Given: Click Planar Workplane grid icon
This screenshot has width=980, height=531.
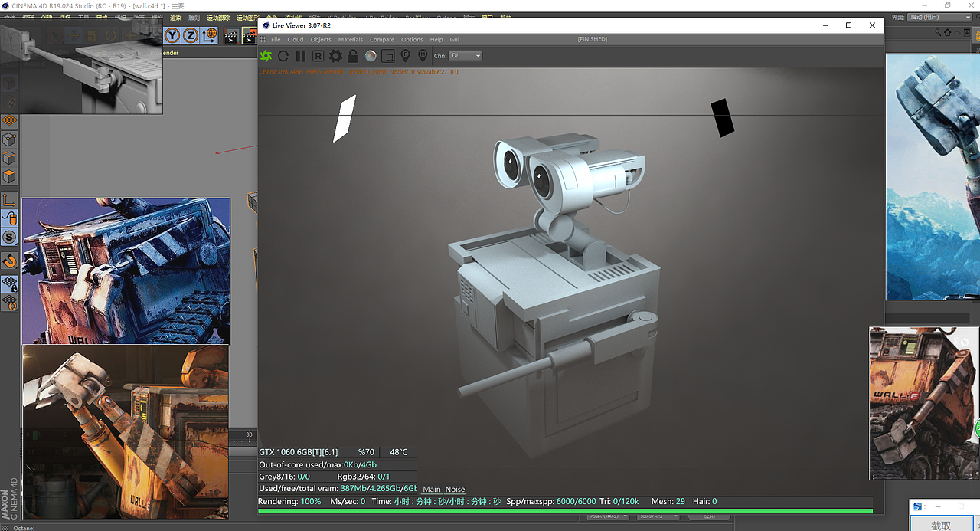Looking at the screenshot, I should point(9,302).
